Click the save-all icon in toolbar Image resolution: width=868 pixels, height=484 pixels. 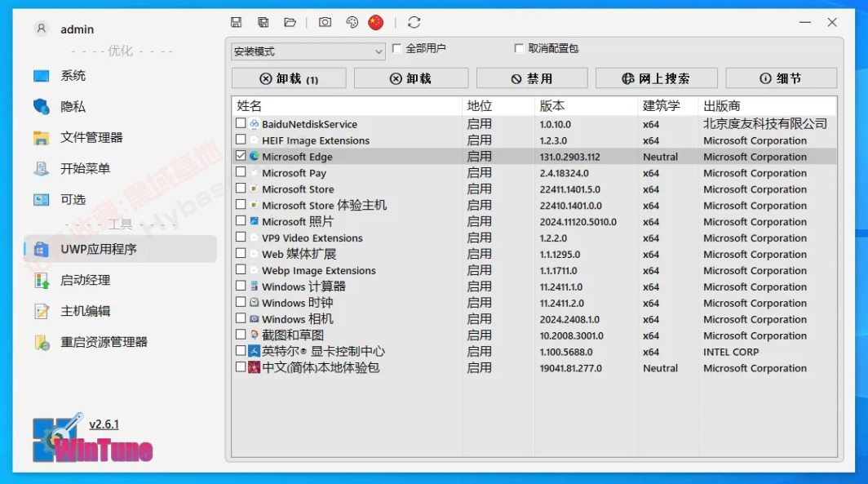(x=263, y=22)
